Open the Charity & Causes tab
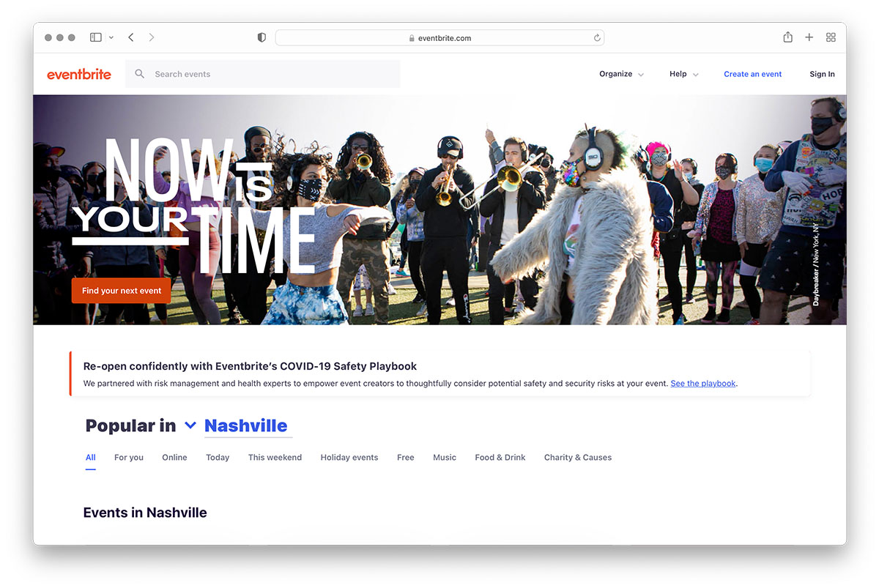This screenshot has width=879, height=588. 578,458
